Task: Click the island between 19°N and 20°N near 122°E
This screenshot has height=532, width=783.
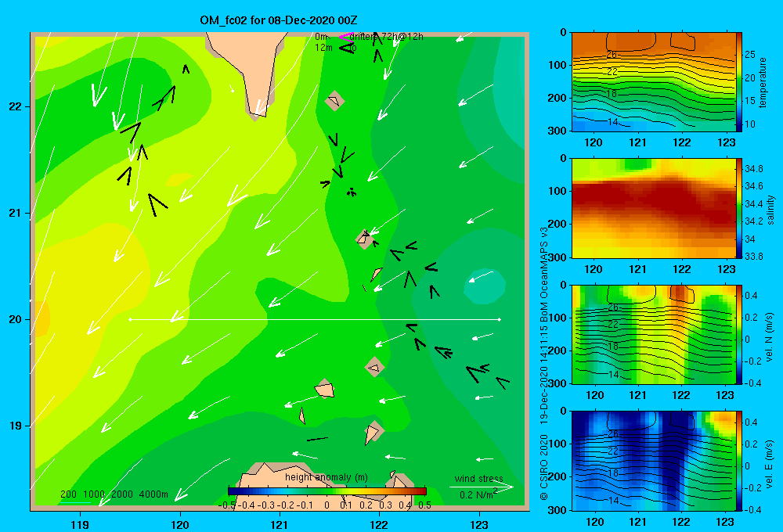Action: pyautogui.click(x=374, y=368)
